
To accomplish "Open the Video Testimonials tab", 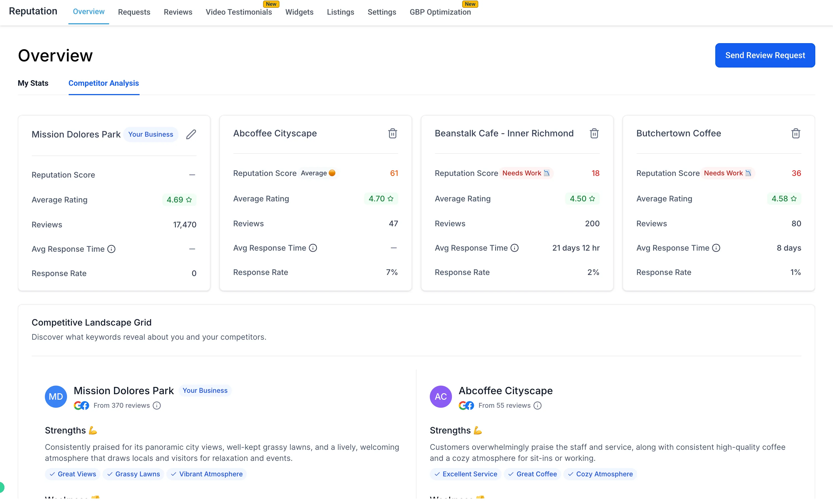I will 239,12.
